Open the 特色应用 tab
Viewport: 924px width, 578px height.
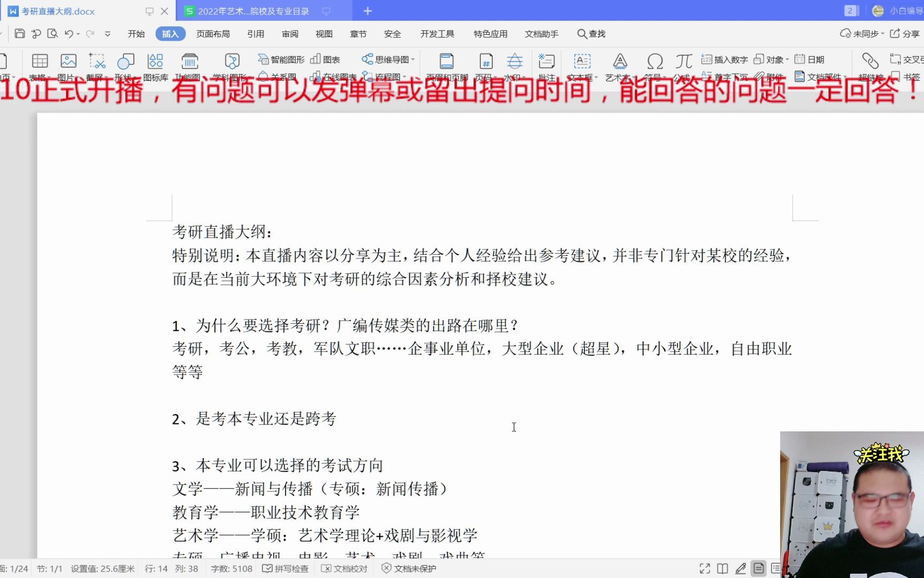[x=490, y=34]
